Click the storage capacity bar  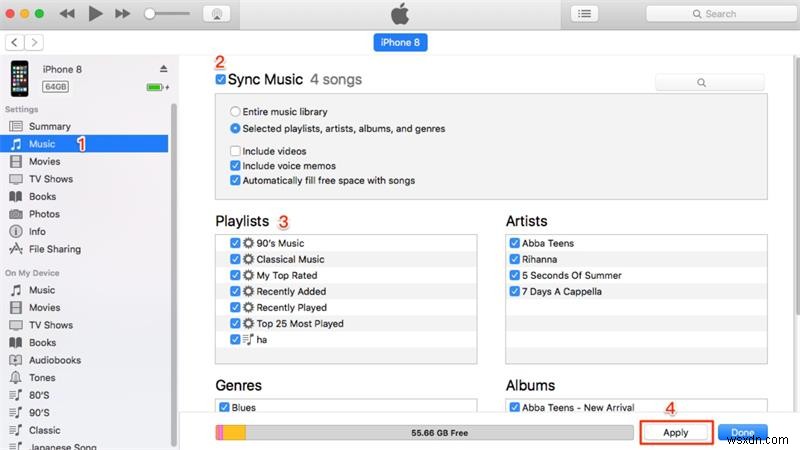click(x=424, y=432)
